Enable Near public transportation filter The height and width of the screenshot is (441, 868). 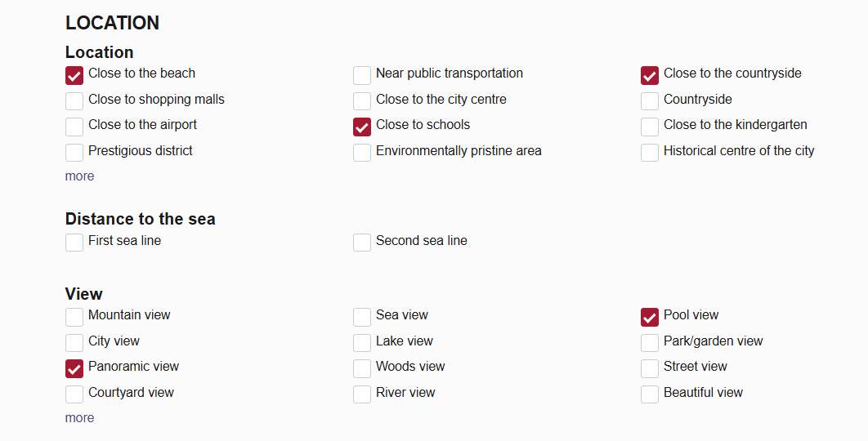[362, 76]
